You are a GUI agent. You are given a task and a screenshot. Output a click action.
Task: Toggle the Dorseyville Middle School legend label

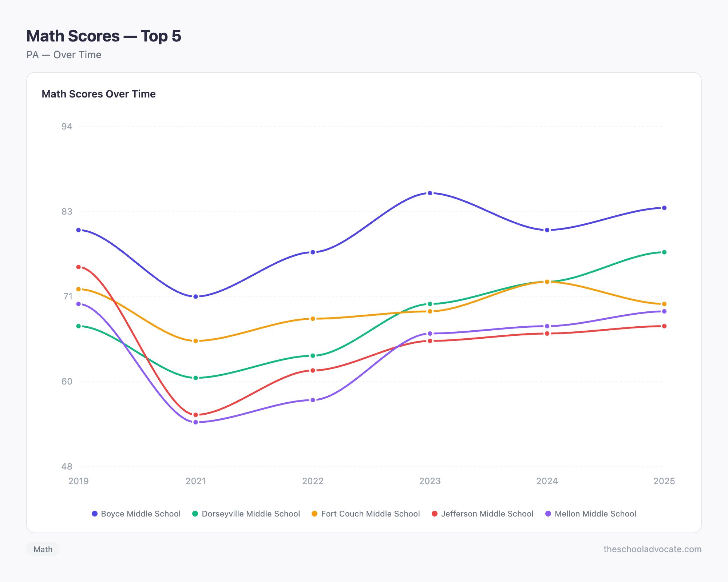[x=251, y=514]
